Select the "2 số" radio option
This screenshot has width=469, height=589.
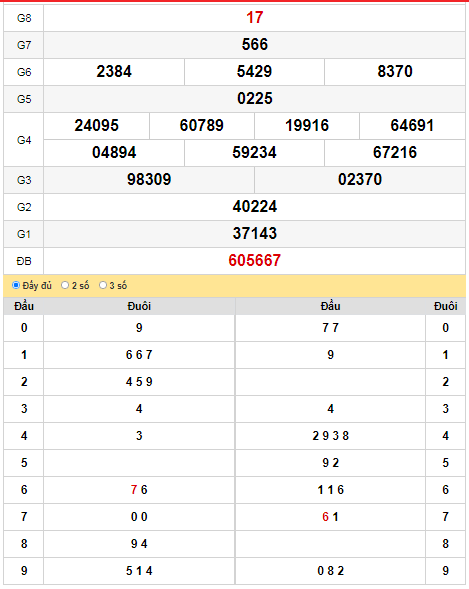[65, 285]
